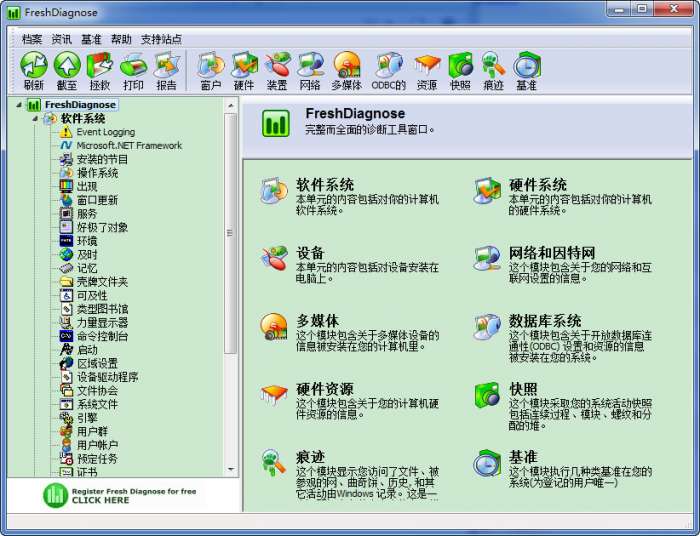Open the 快照 snapshot toolbar icon

[460, 71]
